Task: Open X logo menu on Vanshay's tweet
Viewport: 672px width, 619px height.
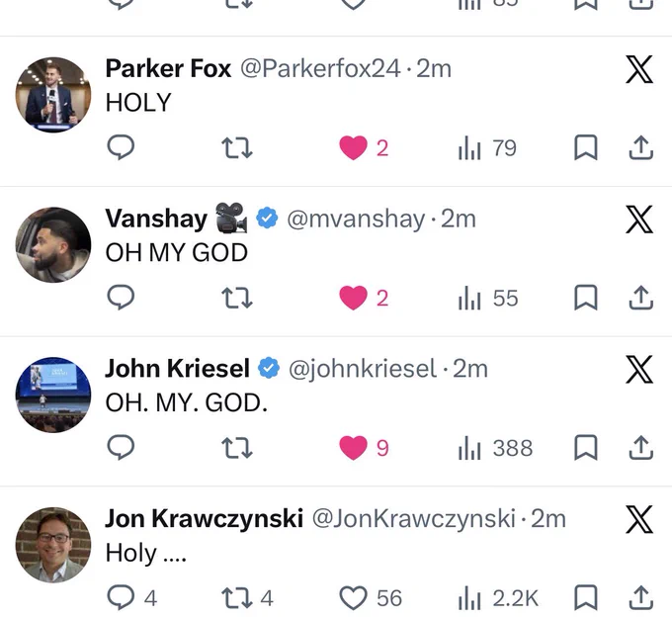Action: tap(639, 220)
